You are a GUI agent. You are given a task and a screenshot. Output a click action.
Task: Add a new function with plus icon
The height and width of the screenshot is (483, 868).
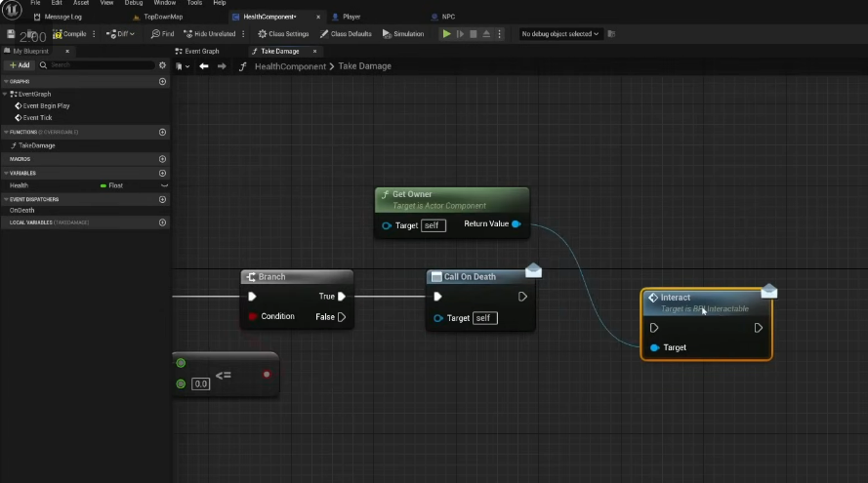coord(163,132)
